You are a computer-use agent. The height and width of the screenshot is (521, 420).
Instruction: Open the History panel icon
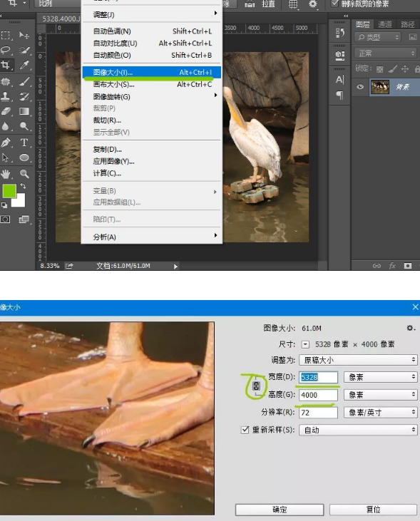click(x=339, y=33)
